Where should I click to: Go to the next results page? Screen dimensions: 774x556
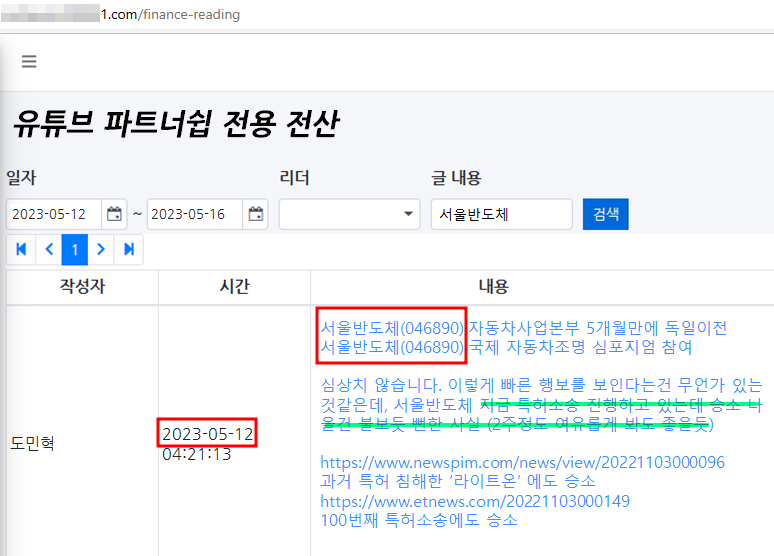[102, 249]
